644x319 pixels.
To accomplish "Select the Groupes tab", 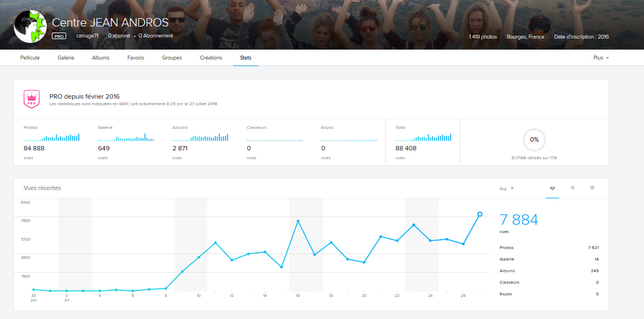I will (x=172, y=58).
